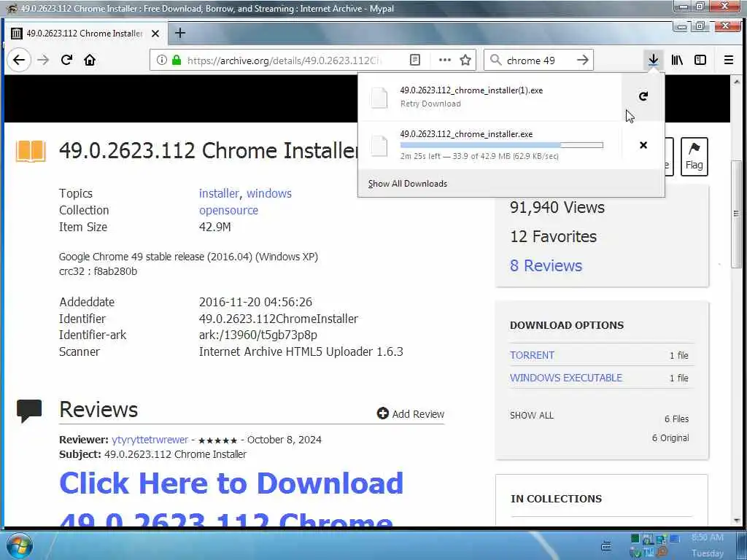
Task: Click the ark:/13960/t5gb73p8p identifier
Action: click(x=258, y=335)
